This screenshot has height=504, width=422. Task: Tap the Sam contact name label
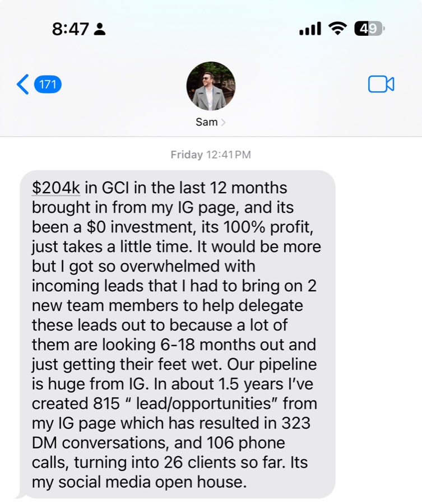pyautogui.click(x=206, y=122)
